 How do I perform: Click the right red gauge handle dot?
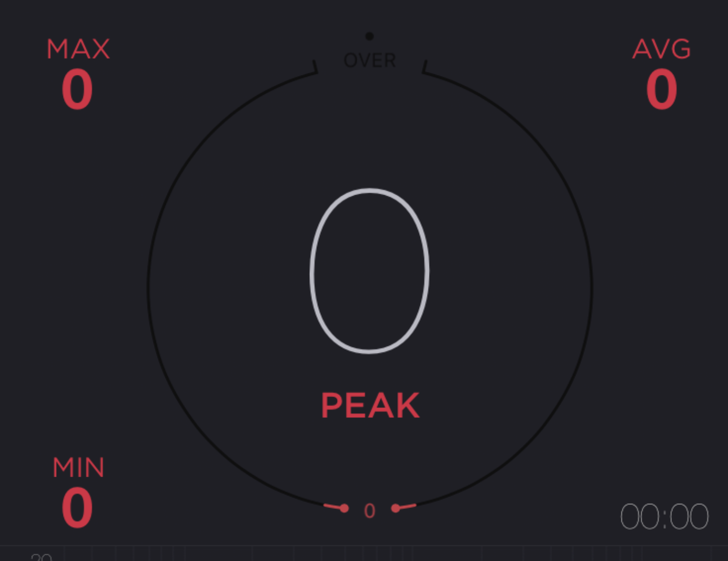396,508
